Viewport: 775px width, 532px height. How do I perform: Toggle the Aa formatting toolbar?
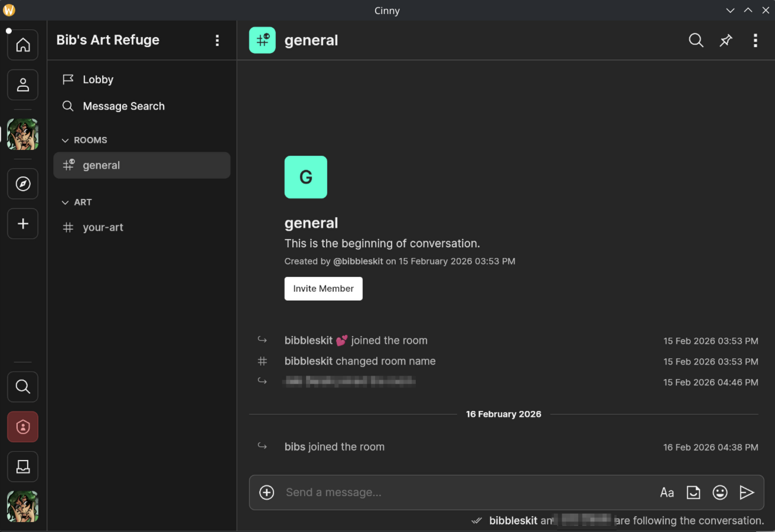667,492
